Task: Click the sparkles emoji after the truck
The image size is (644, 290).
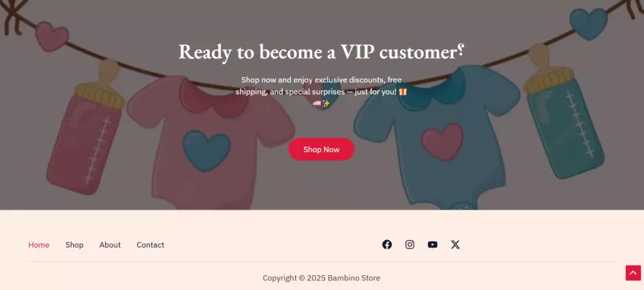Action: coord(326,104)
